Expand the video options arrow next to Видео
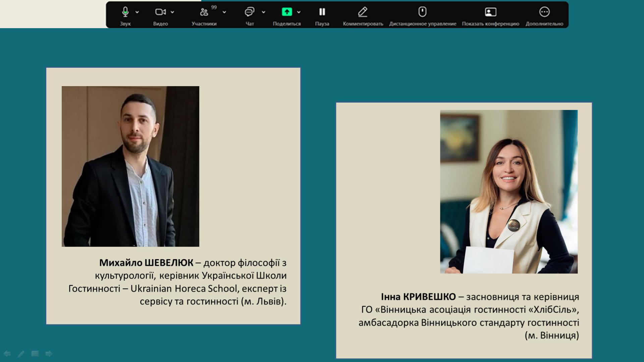Screen dimensions: 644x362 tap(172, 12)
